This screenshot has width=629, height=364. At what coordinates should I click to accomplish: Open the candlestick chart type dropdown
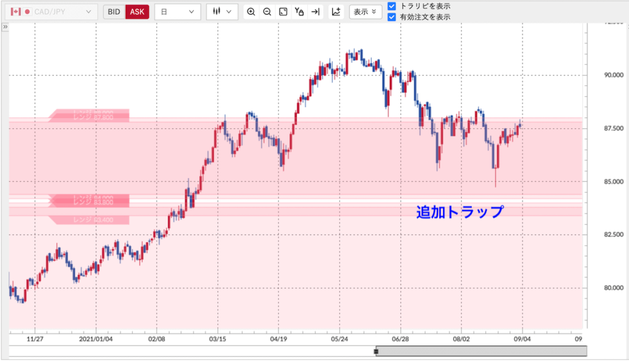222,12
